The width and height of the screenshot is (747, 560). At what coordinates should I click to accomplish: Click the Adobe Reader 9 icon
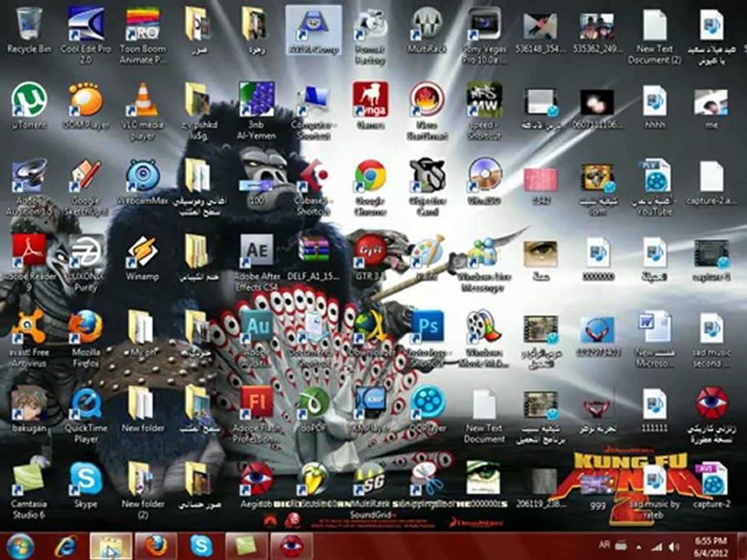coord(29,262)
